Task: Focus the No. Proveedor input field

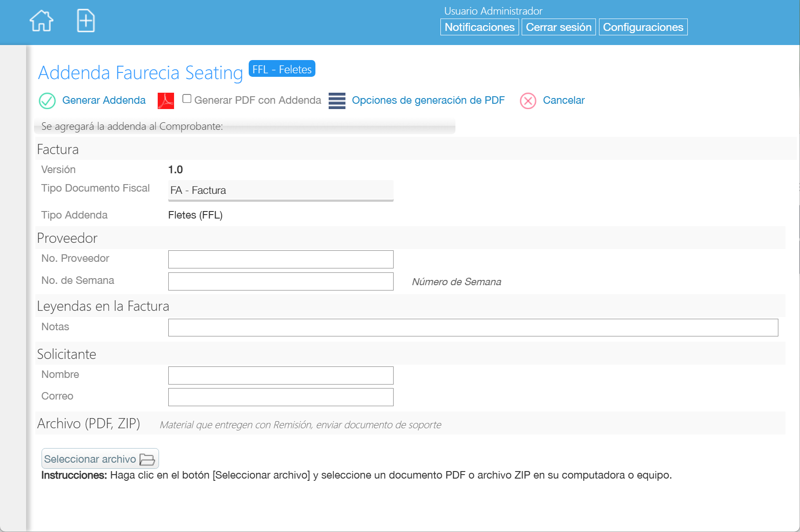Action: 281,259
